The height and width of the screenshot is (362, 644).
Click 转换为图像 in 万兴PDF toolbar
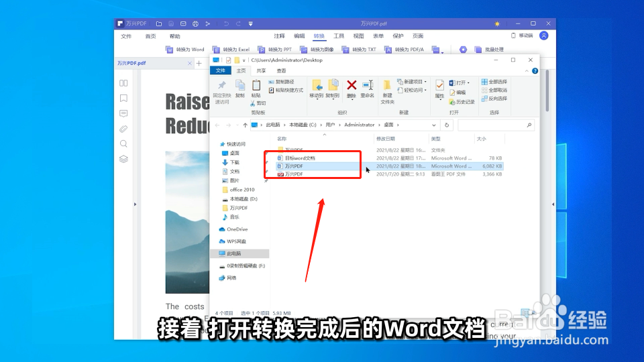click(317, 50)
